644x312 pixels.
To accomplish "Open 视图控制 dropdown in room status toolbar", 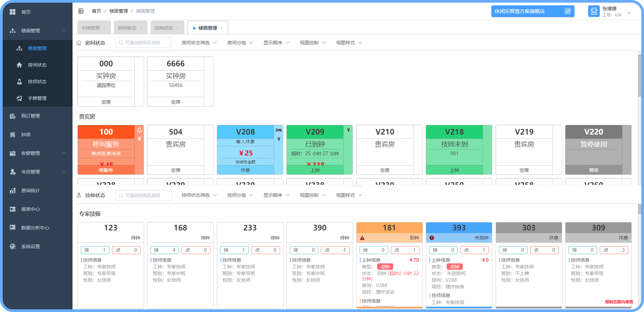I will click(x=312, y=43).
